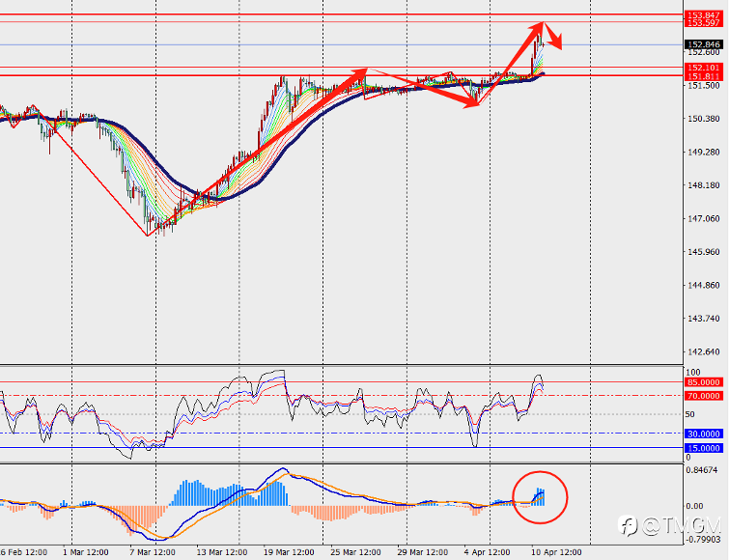Click the 19 Mar 12:00 time axis label
The height and width of the screenshot is (560, 729).
tap(289, 552)
